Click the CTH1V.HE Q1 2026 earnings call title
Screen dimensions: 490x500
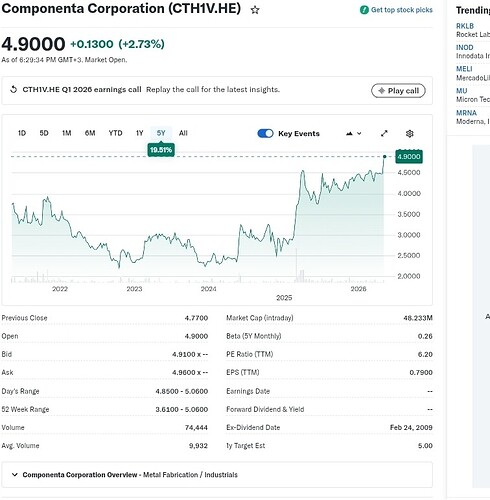82,90
